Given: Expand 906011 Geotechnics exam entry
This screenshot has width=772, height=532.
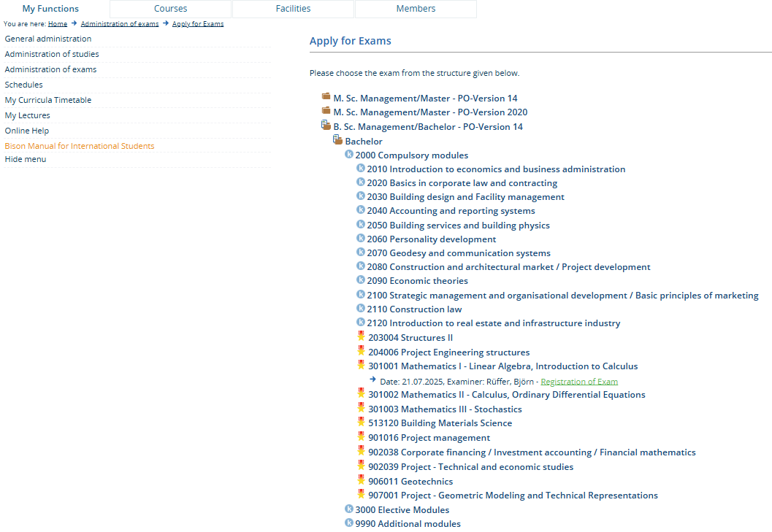Looking at the screenshot, I should coord(410,482).
